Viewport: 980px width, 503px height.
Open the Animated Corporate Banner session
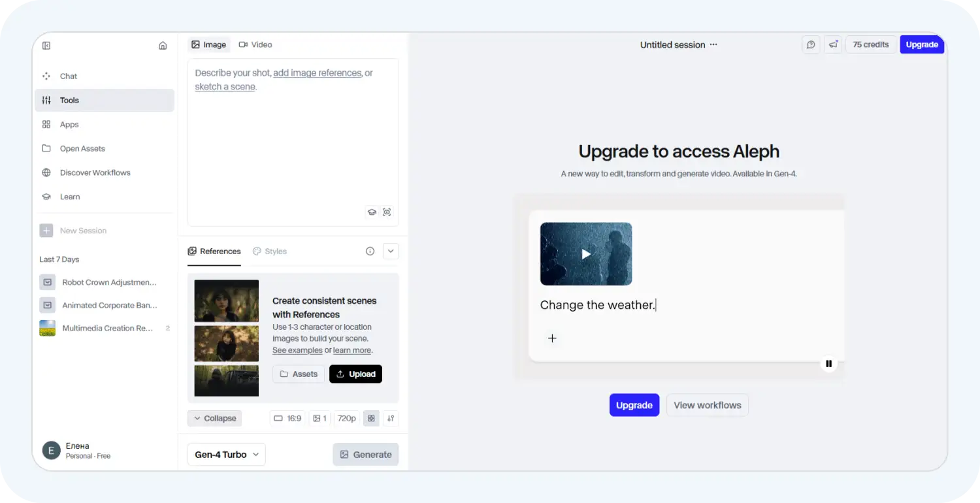(x=105, y=306)
